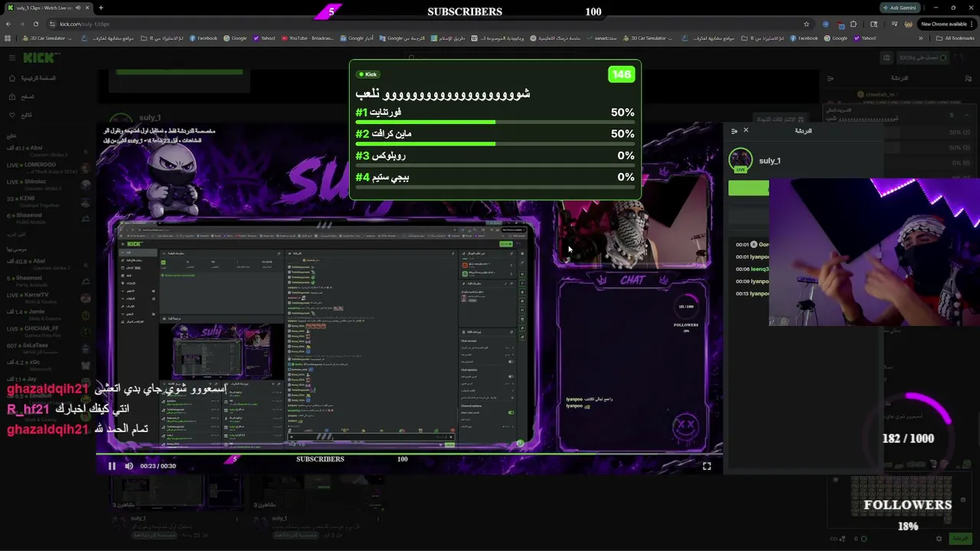Click timestamp 00:06 leenq3 chat row
Screen dimensions: 980x551
752,269
